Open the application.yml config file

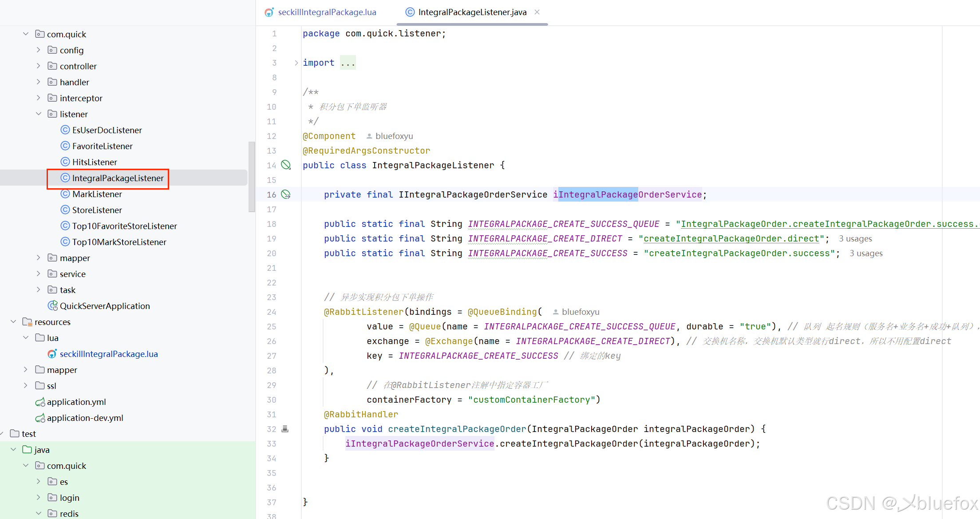tap(76, 402)
